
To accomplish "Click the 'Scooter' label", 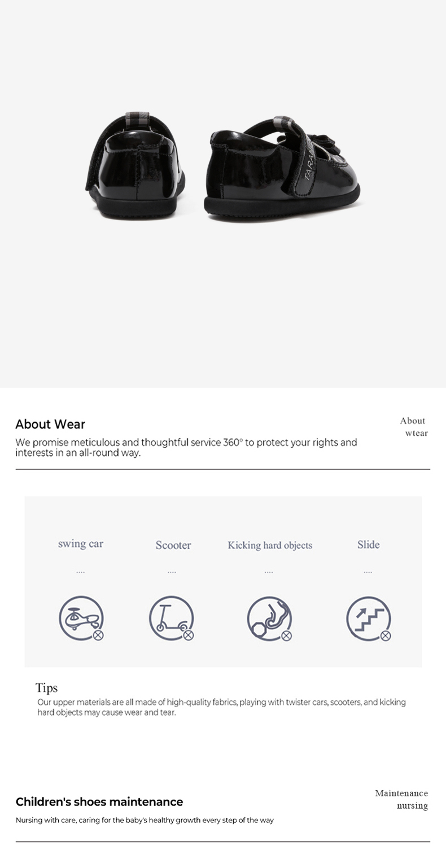I will click(173, 545).
